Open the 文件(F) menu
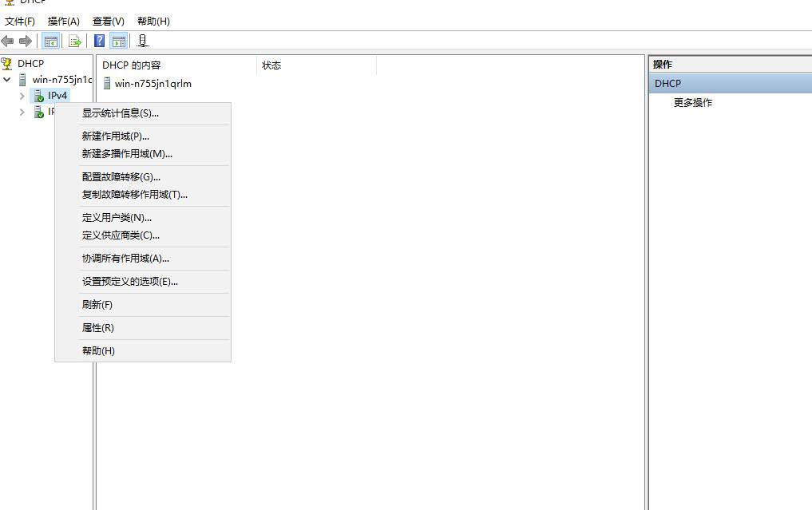The height and width of the screenshot is (510, 812). click(20, 21)
